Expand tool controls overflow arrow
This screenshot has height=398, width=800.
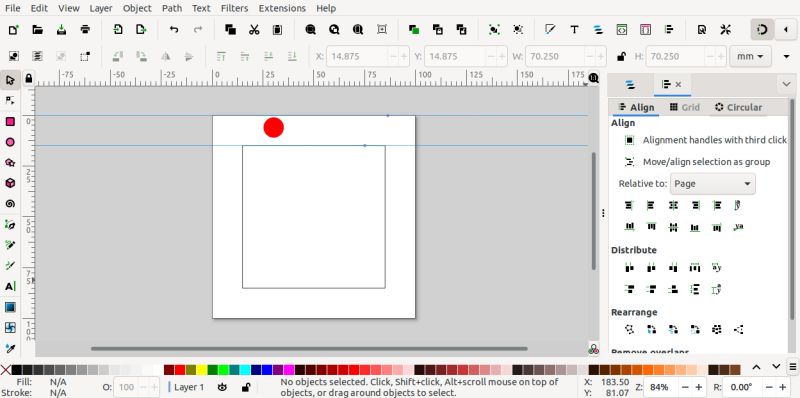786,56
